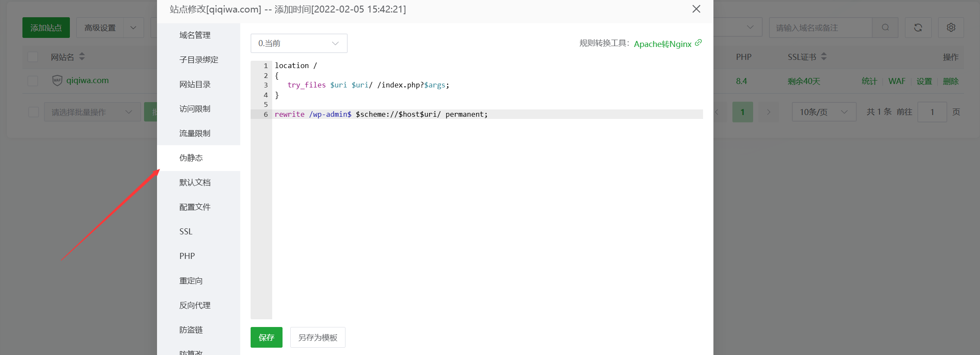Open the 反向代理 tab
The width and height of the screenshot is (980, 355).
(x=195, y=305)
